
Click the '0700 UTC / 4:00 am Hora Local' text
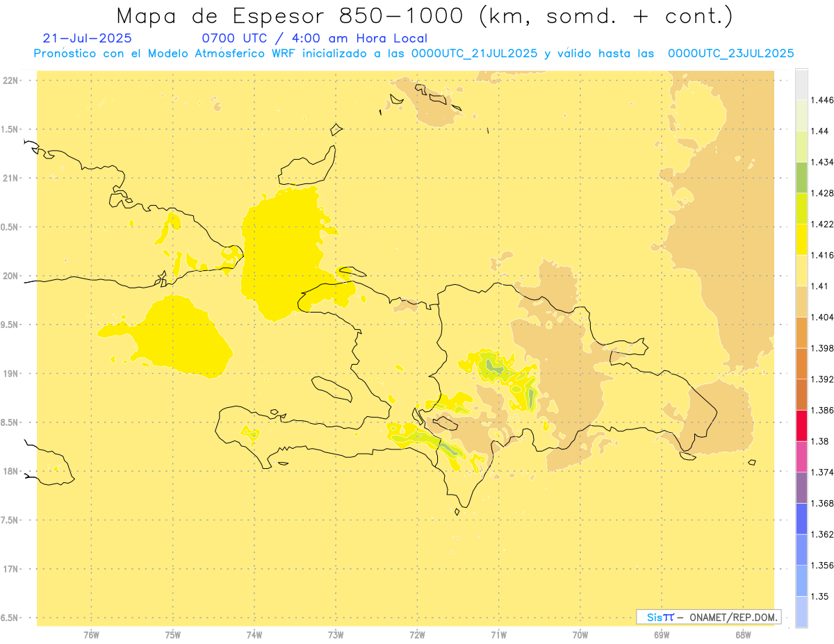(315, 38)
